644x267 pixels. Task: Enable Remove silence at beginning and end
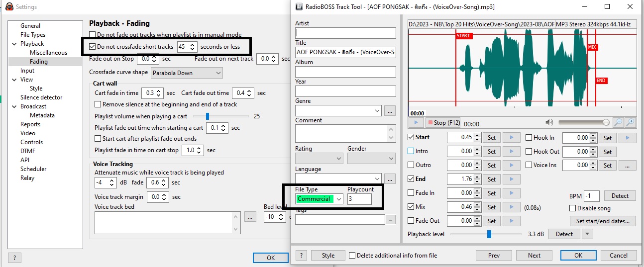point(98,104)
